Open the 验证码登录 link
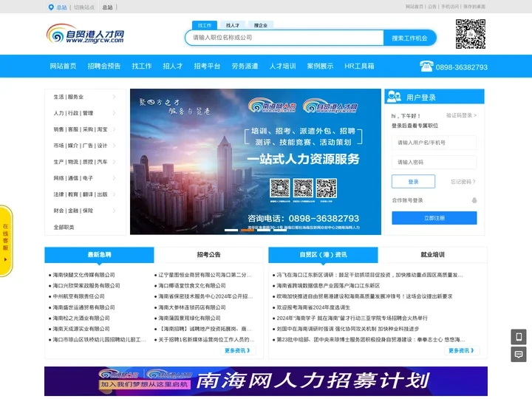This screenshot has height=399, width=532. [x=461, y=115]
